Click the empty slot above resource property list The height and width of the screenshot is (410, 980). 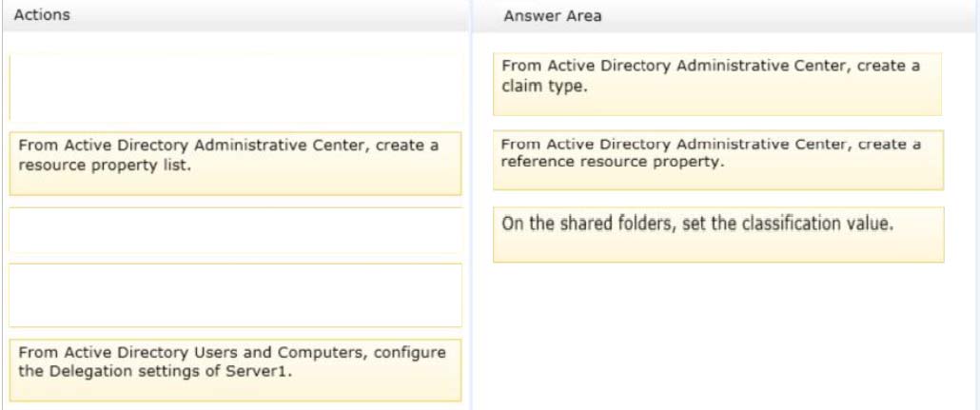pyautogui.click(x=236, y=87)
